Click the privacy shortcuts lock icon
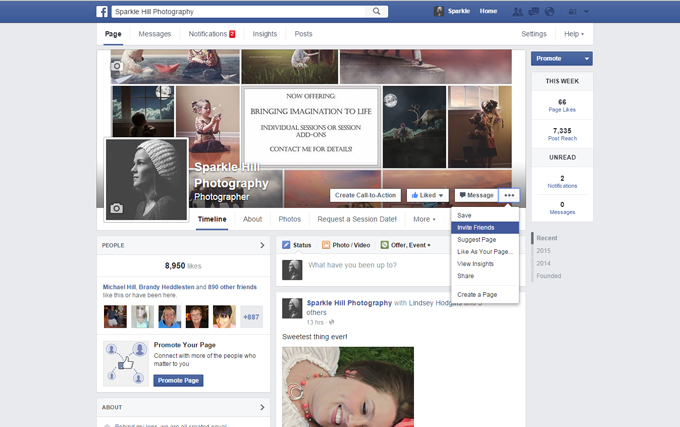Screen dimensions: 680x427 click(573, 12)
